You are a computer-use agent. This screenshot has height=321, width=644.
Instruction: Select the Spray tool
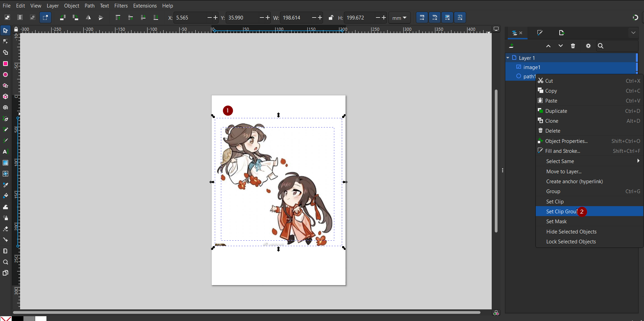[x=5, y=218]
